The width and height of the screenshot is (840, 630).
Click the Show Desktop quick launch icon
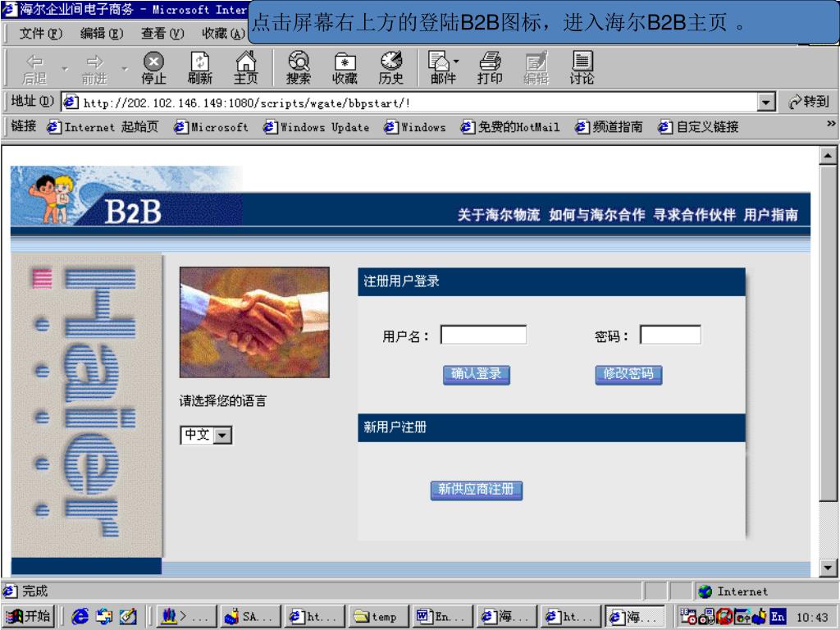pos(127,617)
